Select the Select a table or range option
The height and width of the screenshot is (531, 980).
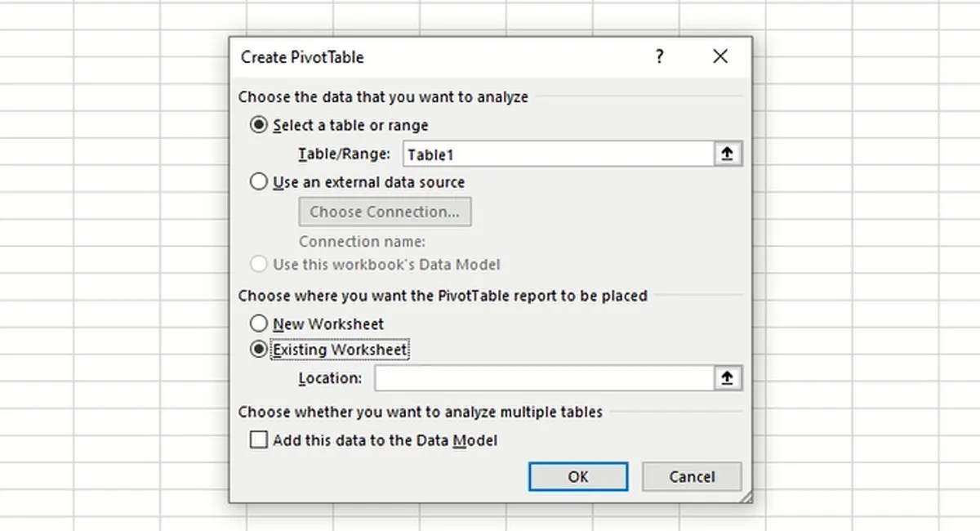tap(259, 125)
